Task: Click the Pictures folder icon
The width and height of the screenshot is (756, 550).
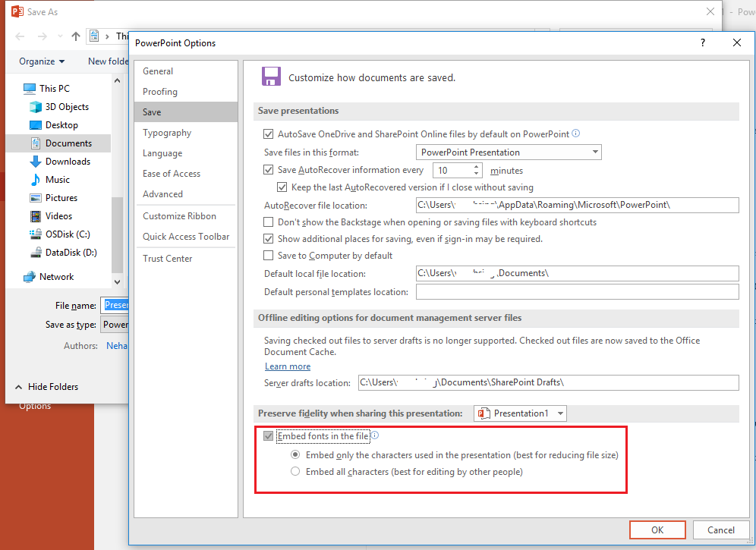Action: pyautogui.click(x=36, y=198)
